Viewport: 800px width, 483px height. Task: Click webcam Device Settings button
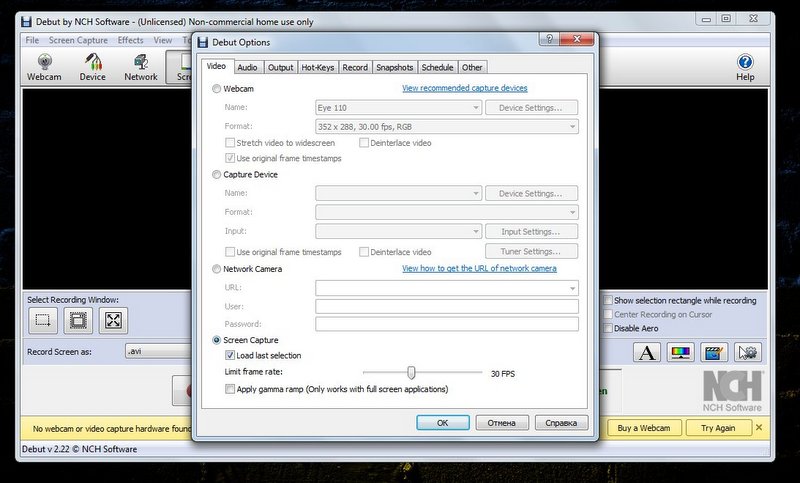click(531, 108)
